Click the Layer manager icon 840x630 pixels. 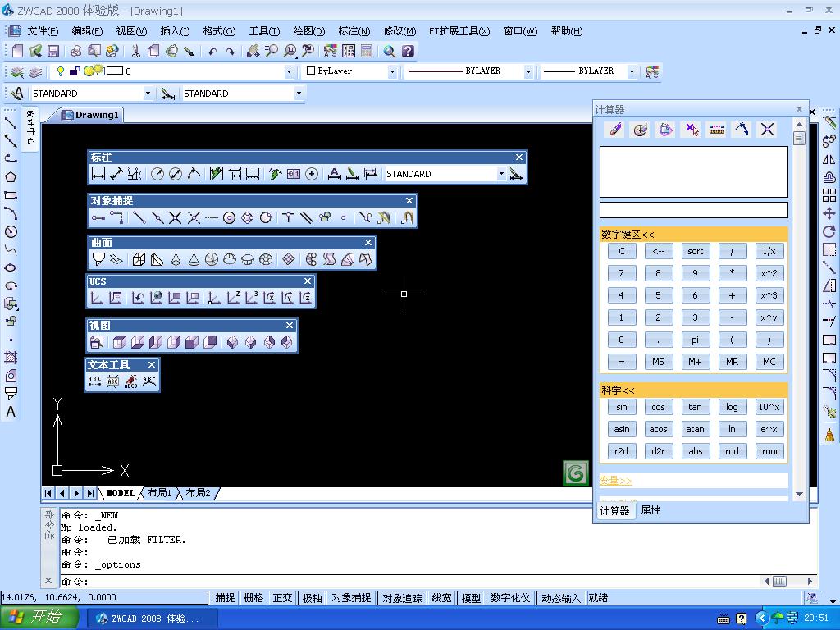coord(16,72)
